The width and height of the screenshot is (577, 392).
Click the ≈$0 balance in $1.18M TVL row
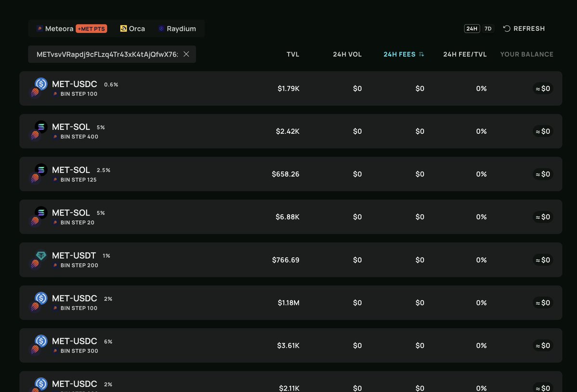pos(543,303)
